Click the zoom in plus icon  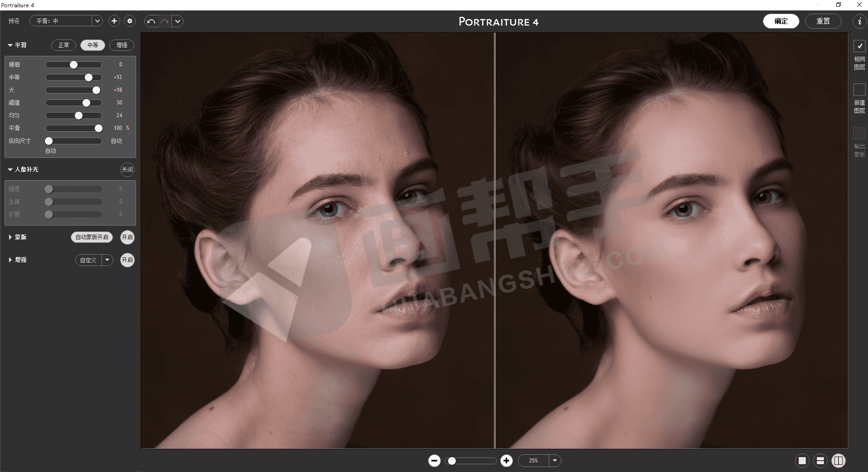coord(507,461)
